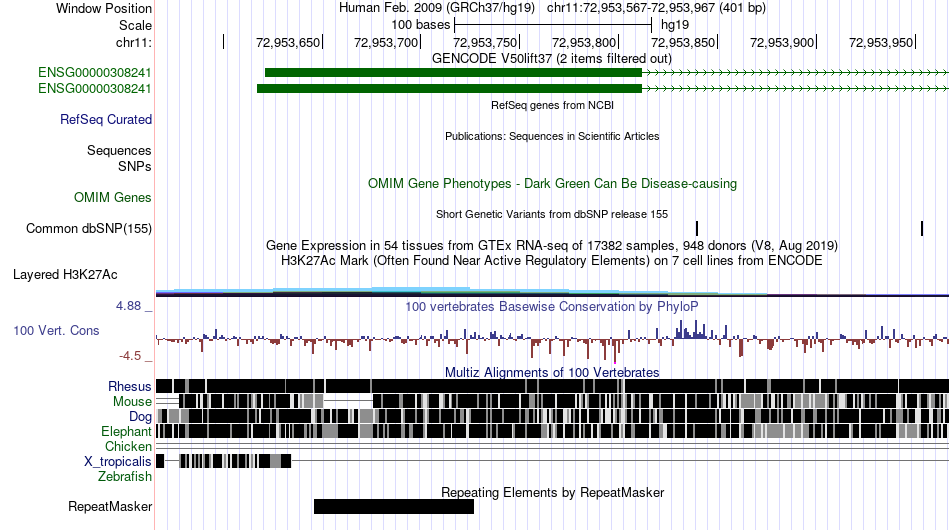Image resolution: width=950 pixels, height=530 pixels.
Task: Click the 100 bases scale bar
Action: 553,25
